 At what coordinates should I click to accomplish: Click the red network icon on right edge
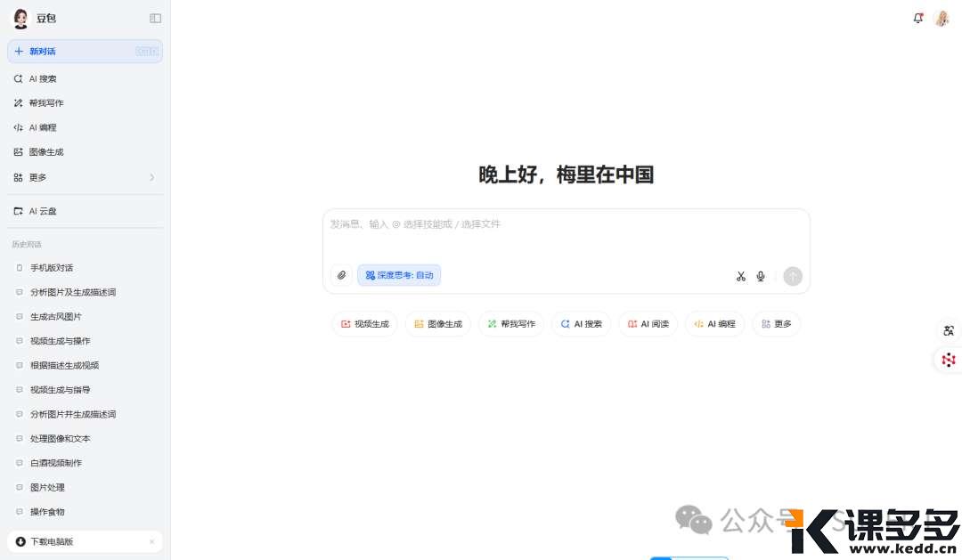click(948, 360)
